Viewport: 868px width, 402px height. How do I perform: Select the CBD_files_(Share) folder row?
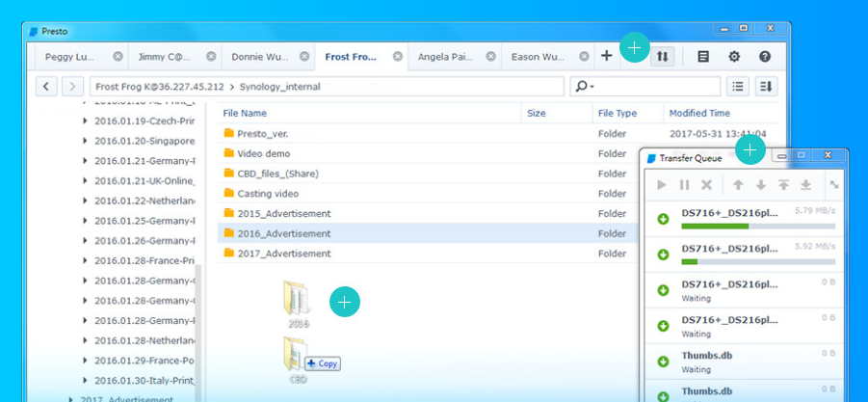coord(429,174)
